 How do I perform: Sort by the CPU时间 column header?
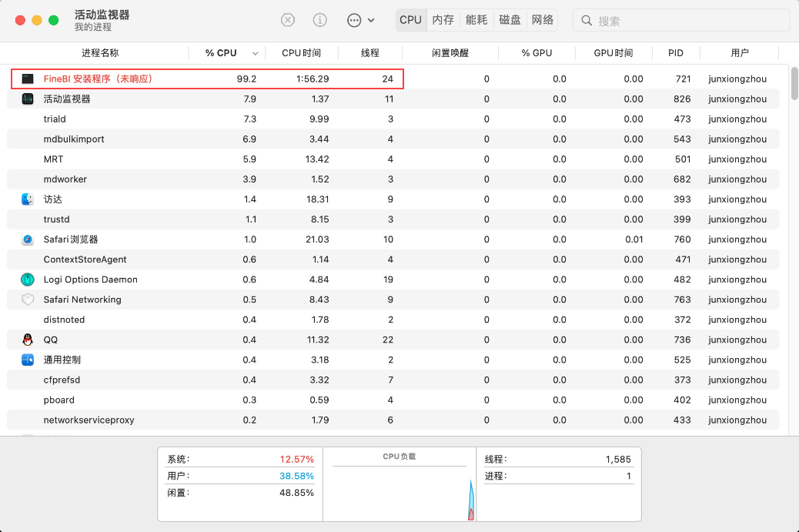pyautogui.click(x=301, y=53)
